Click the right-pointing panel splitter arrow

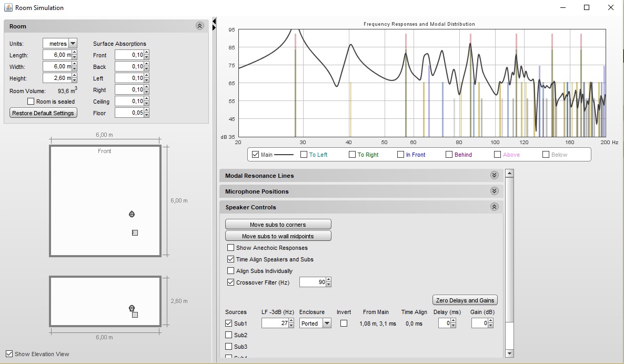pos(214,27)
